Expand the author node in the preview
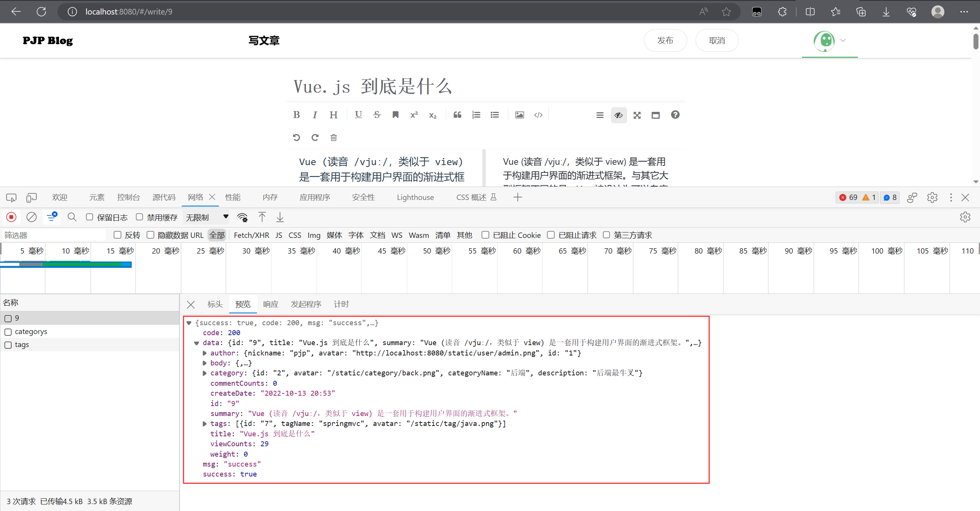 point(204,353)
